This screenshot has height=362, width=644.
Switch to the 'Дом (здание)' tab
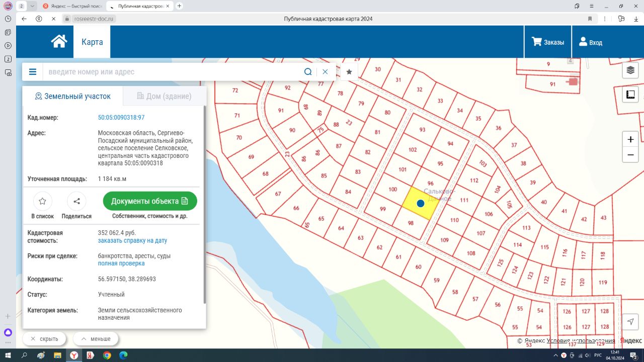click(x=164, y=96)
